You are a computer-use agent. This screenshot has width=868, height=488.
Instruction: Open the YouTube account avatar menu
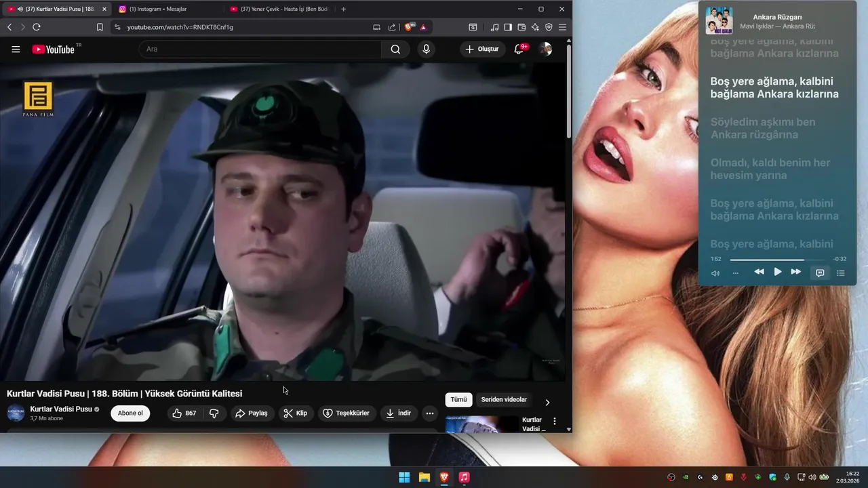[x=545, y=49]
